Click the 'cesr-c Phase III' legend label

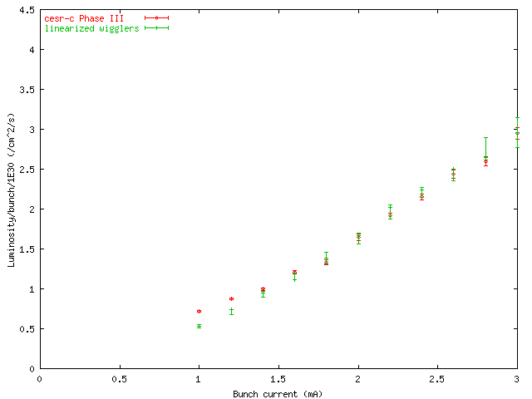pyautogui.click(x=84, y=18)
